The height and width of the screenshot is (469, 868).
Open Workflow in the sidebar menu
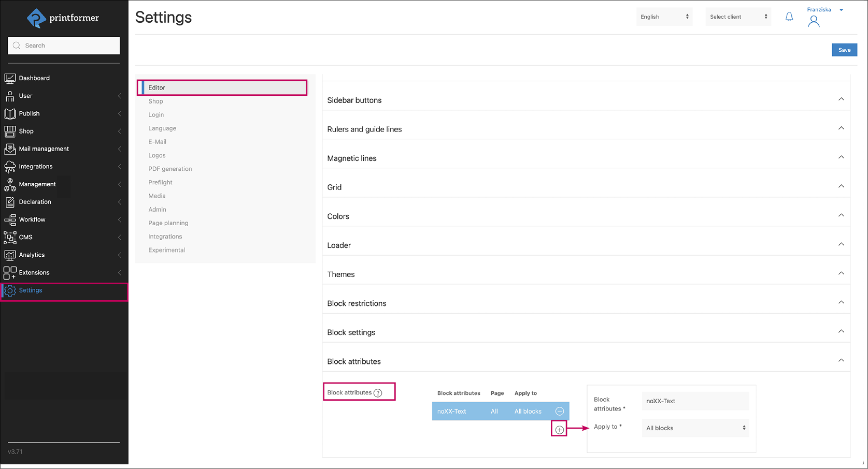[32, 219]
